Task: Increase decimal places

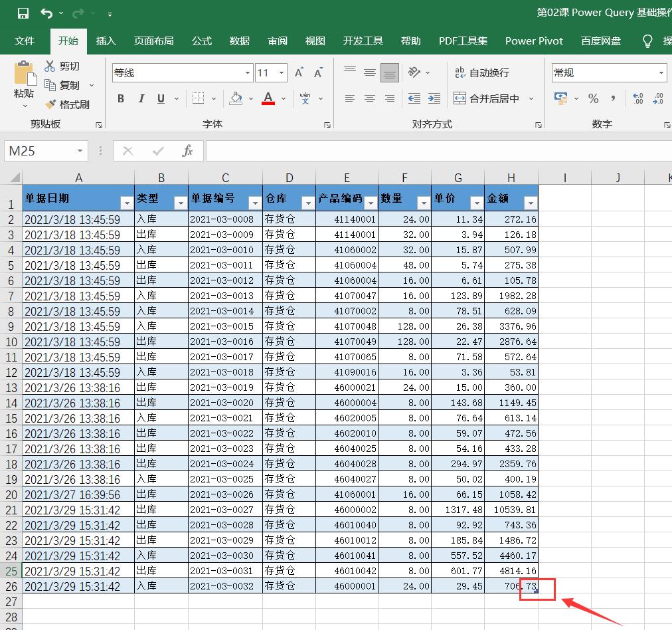Action: click(x=637, y=98)
